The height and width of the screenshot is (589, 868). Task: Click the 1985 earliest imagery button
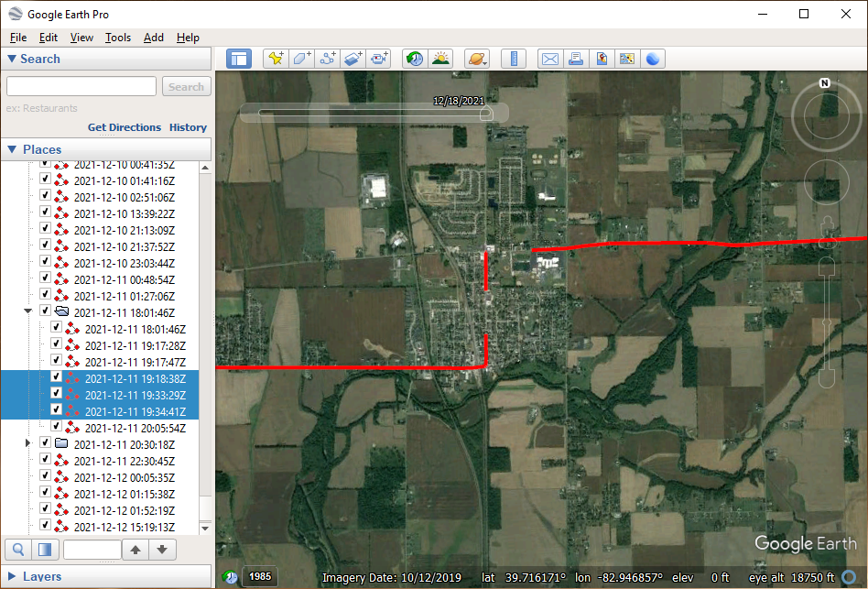pos(260,577)
